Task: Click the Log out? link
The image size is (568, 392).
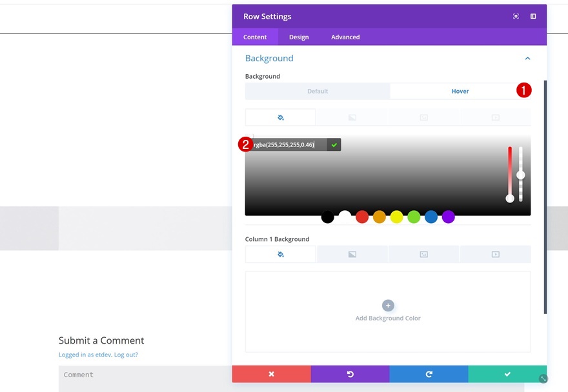Action: click(x=126, y=355)
